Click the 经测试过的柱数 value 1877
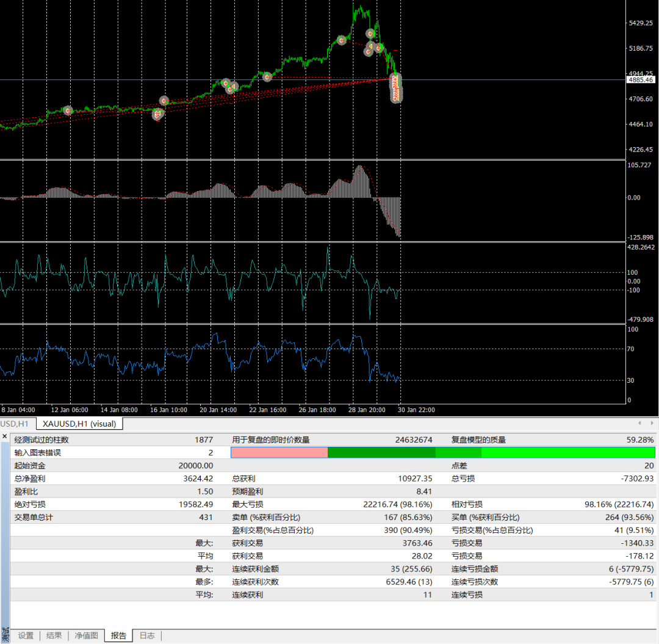 pyautogui.click(x=204, y=440)
